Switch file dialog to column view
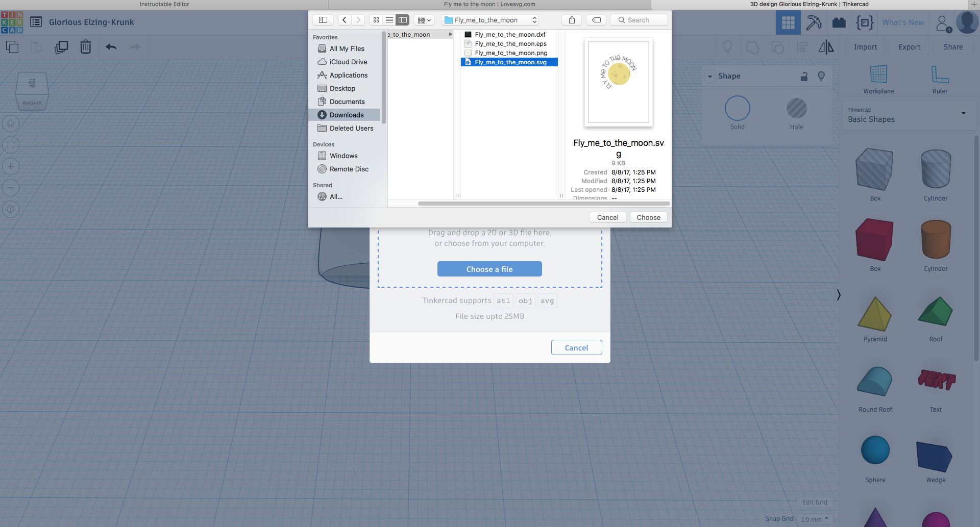Image resolution: width=980 pixels, height=527 pixels. click(403, 20)
